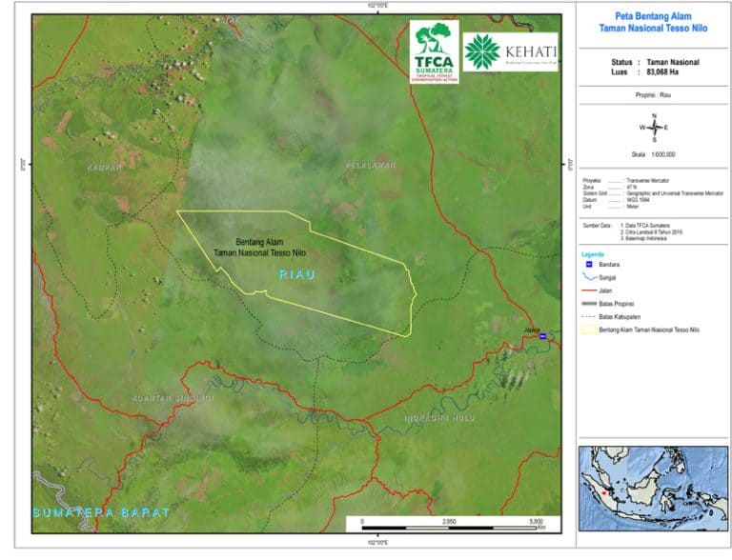Click the PELALAWAN regency label
This screenshot has width=732, height=560.
(367, 165)
